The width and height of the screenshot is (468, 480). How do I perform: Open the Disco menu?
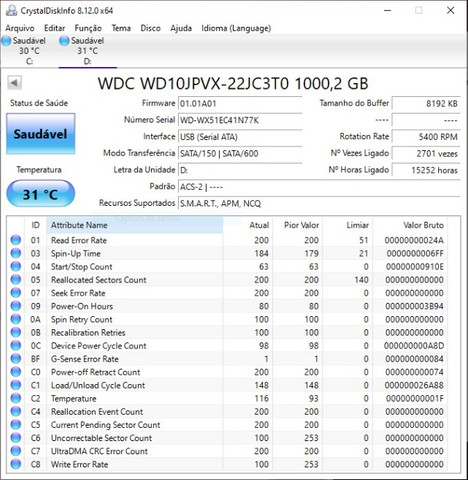[150, 28]
